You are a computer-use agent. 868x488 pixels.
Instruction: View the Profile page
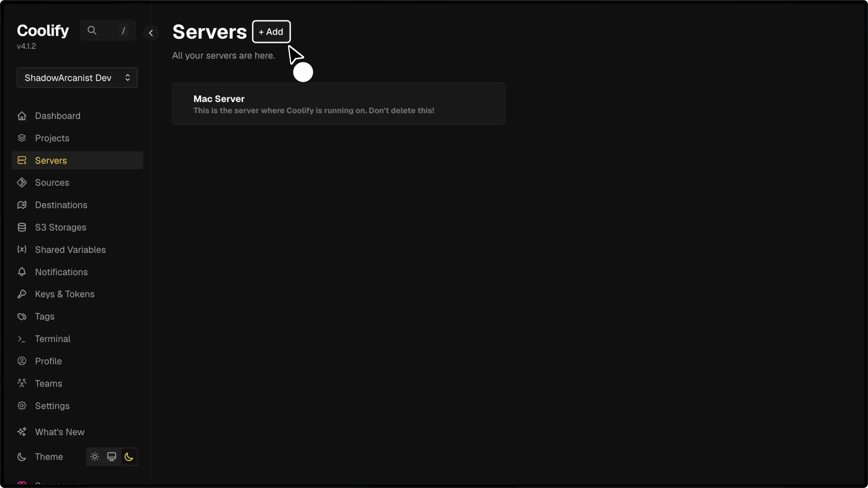pyautogui.click(x=77, y=361)
